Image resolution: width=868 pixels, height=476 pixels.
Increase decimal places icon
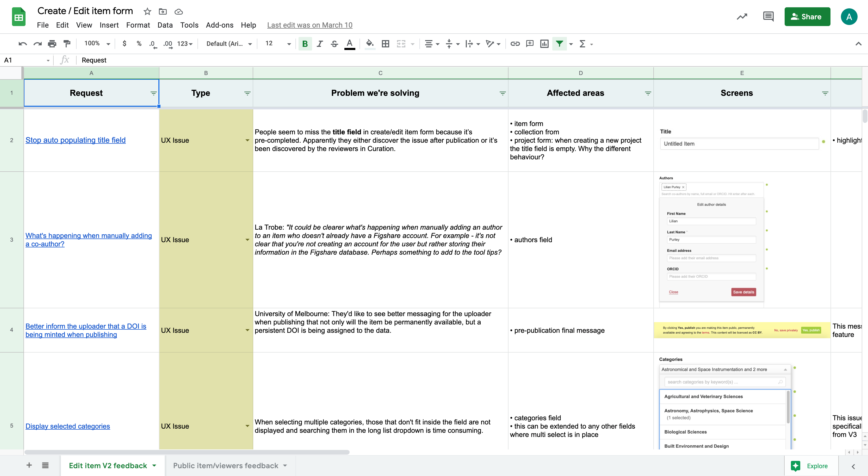click(168, 44)
